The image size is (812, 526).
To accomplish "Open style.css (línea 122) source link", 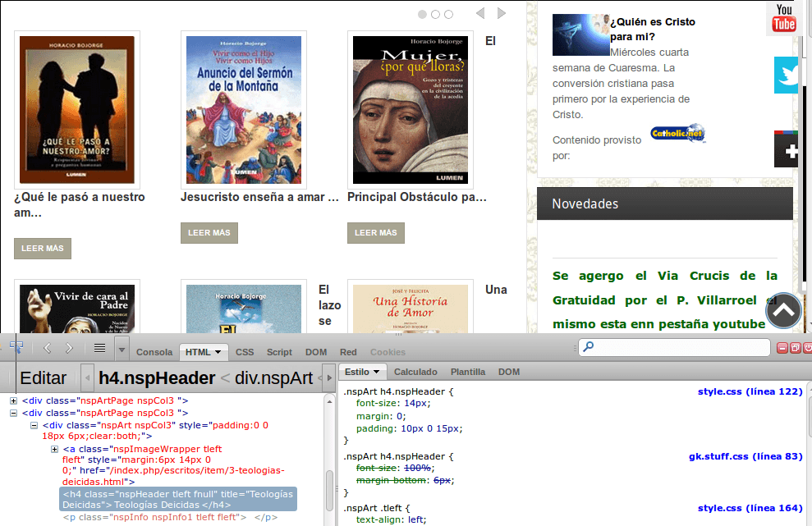I will pos(750,391).
